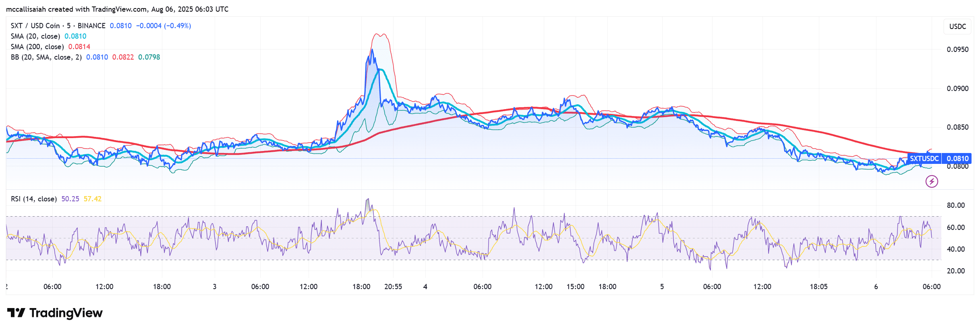Image resolution: width=980 pixels, height=331 pixels.
Task: Click the 15:00 time axis label
Action: 575,287
